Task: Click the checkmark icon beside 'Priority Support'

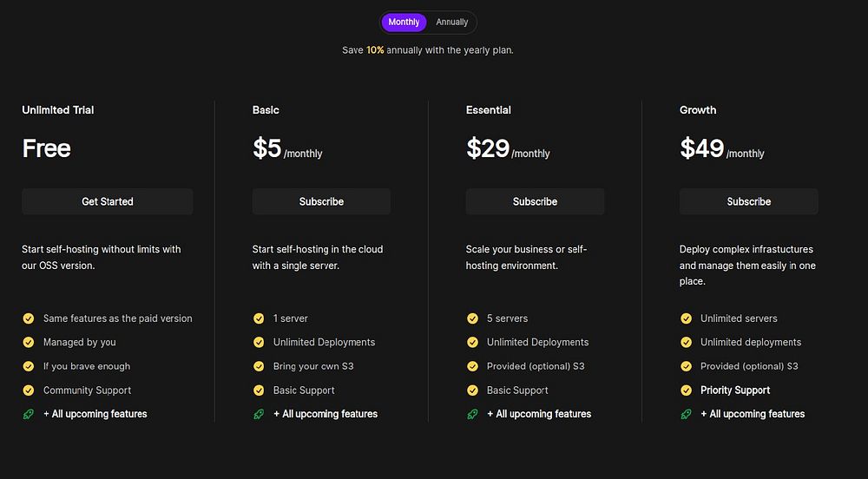Action: [x=686, y=390]
